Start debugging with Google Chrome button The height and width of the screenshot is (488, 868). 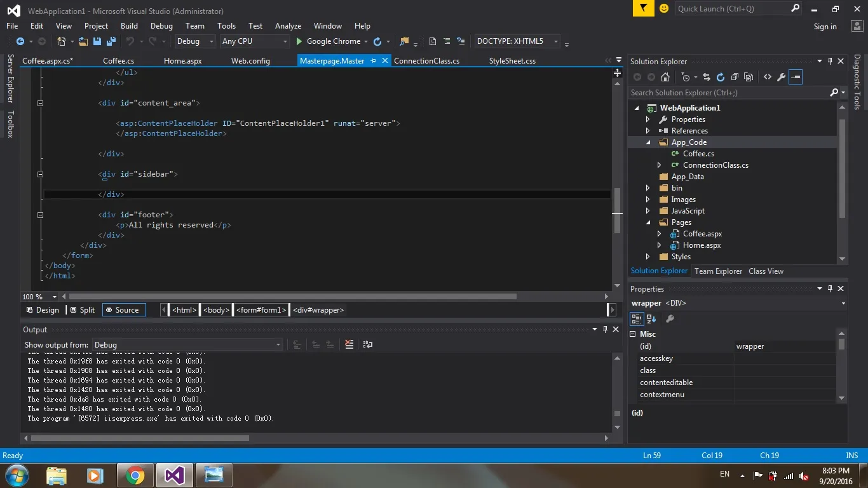[328, 41]
